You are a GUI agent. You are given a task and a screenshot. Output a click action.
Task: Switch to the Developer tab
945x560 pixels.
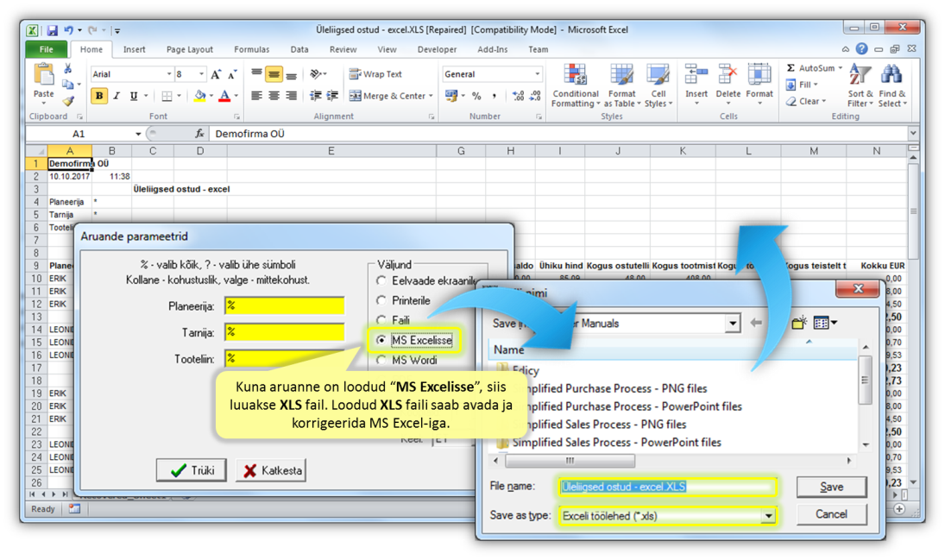437,49
